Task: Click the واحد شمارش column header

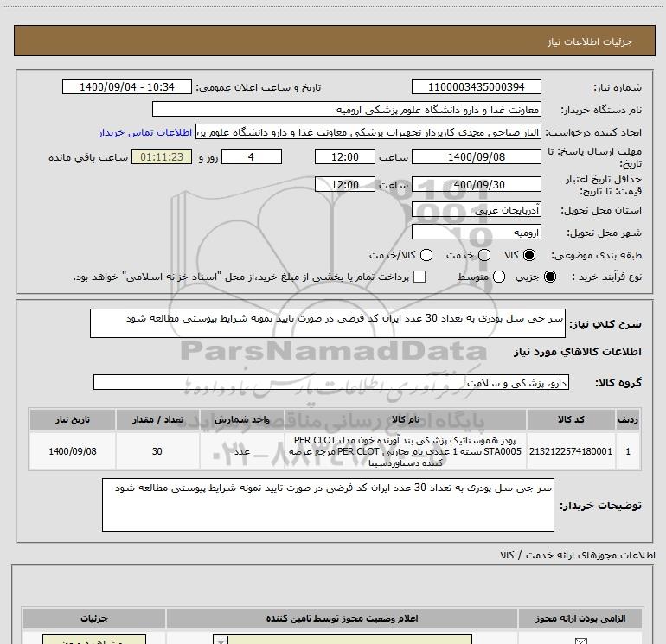Action: tap(241, 419)
